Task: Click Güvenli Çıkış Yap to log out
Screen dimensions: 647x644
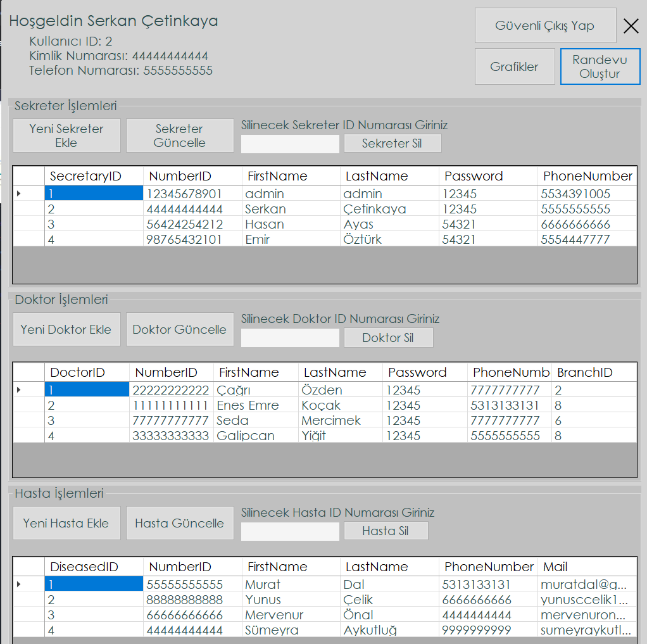Action: [x=545, y=25]
